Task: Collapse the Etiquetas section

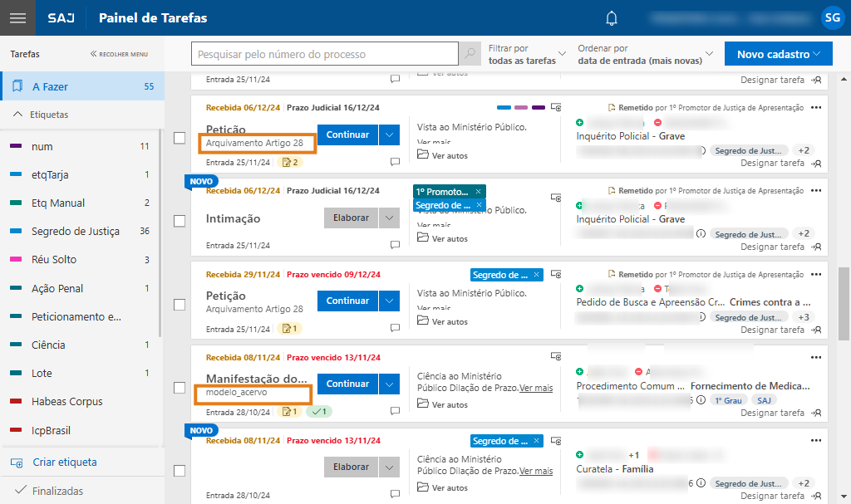Action: click(x=18, y=115)
